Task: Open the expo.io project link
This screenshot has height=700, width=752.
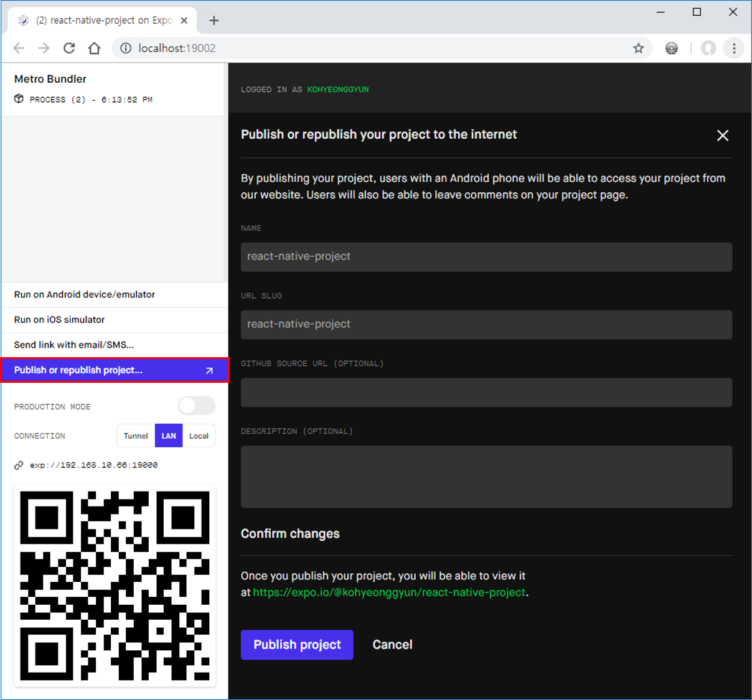Action: (389, 592)
